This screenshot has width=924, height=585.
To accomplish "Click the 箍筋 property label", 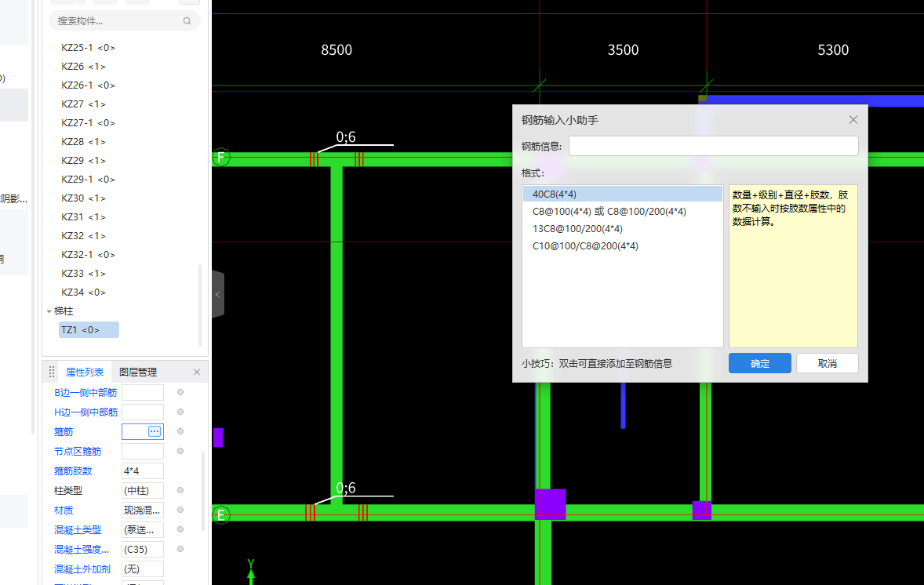I will pos(64,432).
